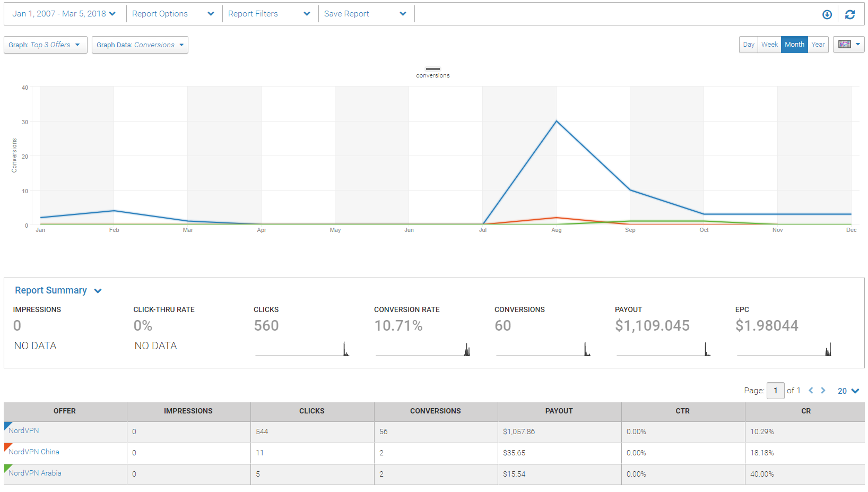Open Graph Data: Conversions dropdown
The height and width of the screenshot is (492, 868).
coord(140,45)
